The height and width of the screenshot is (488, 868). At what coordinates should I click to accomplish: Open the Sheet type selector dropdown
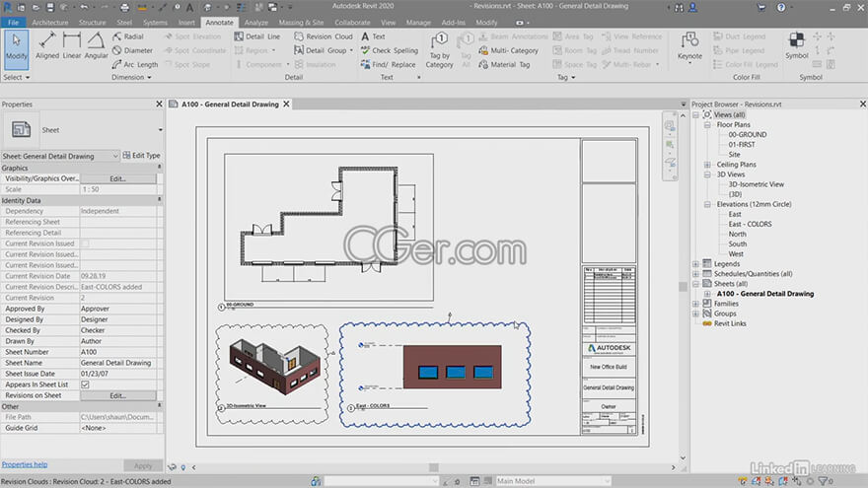tap(160, 130)
